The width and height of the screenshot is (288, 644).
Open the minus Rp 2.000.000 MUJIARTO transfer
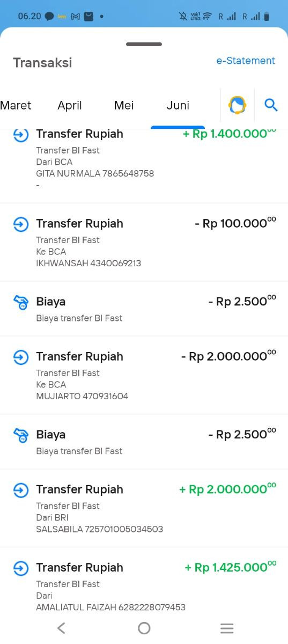[x=144, y=375]
